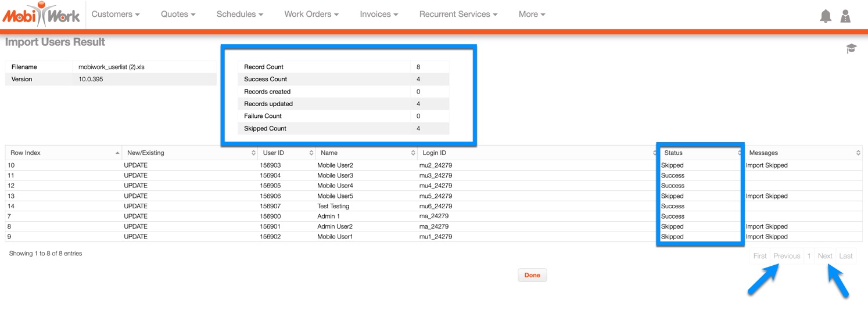Click the graduation cap help icon
Image resolution: width=868 pixels, height=318 pixels.
[851, 49]
